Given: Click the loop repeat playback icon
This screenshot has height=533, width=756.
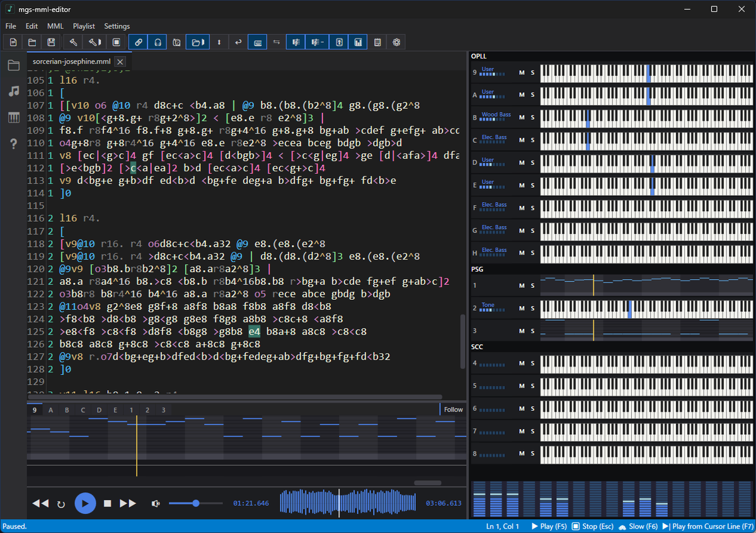Looking at the screenshot, I should point(61,504).
